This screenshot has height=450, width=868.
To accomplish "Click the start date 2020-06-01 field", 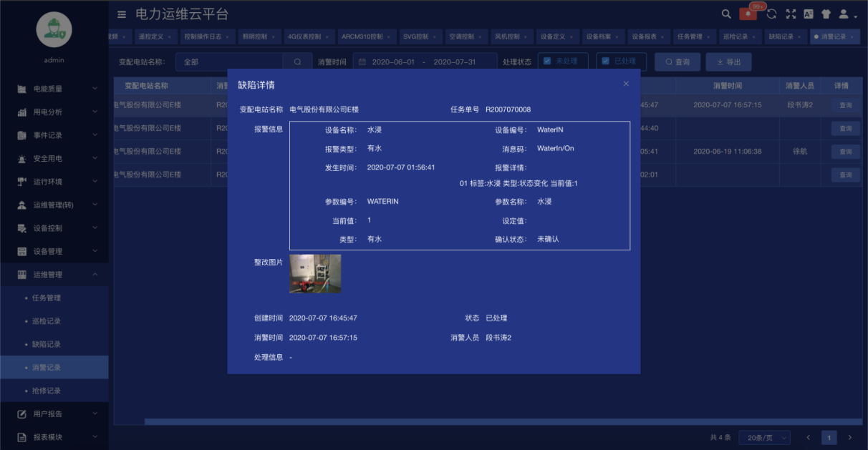I will (x=393, y=62).
